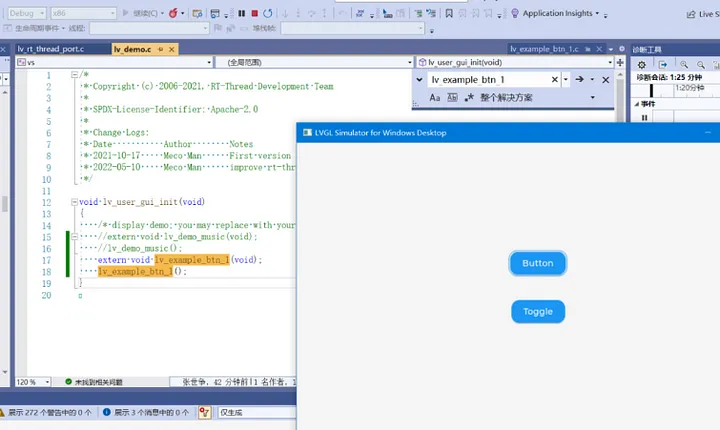Open document tab settings gear

622,49
